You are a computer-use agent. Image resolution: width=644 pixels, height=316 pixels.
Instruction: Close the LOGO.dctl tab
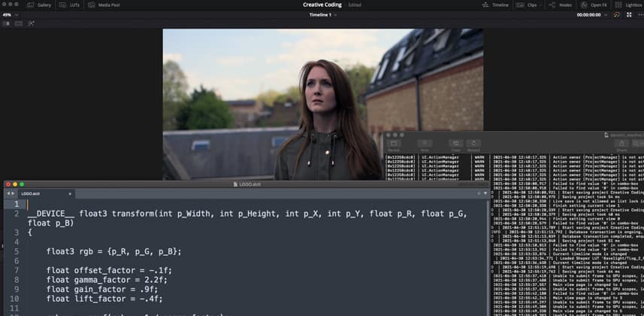(x=70, y=193)
